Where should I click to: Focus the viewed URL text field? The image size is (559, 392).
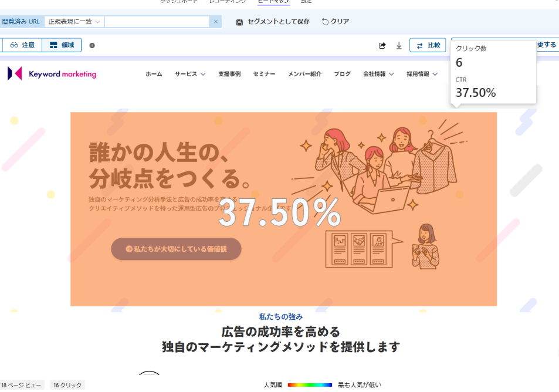pos(157,22)
